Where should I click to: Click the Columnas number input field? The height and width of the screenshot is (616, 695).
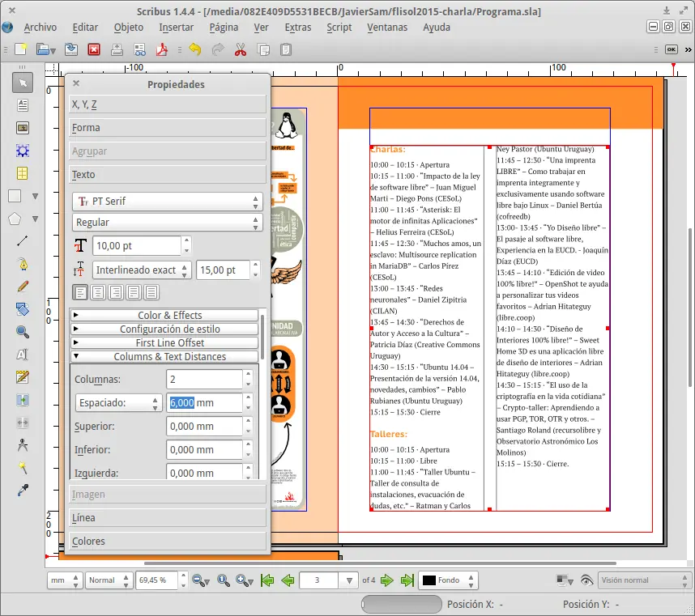pyautogui.click(x=205, y=380)
